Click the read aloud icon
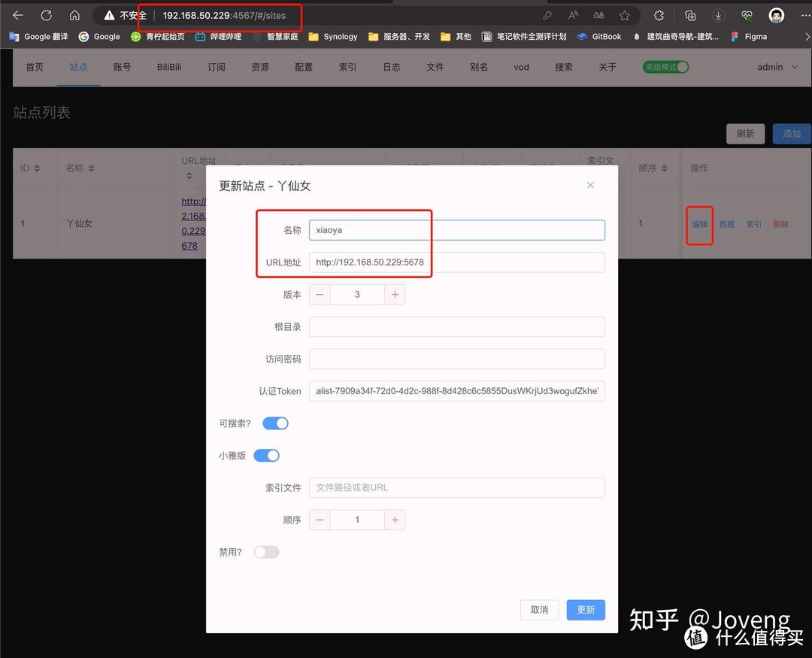This screenshot has height=658, width=812. tap(573, 16)
